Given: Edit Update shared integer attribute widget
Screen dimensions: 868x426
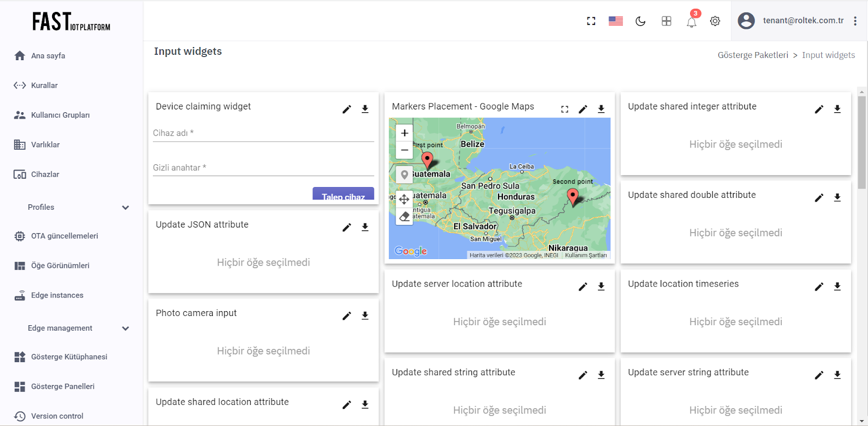Looking at the screenshot, I should point(819,109).
